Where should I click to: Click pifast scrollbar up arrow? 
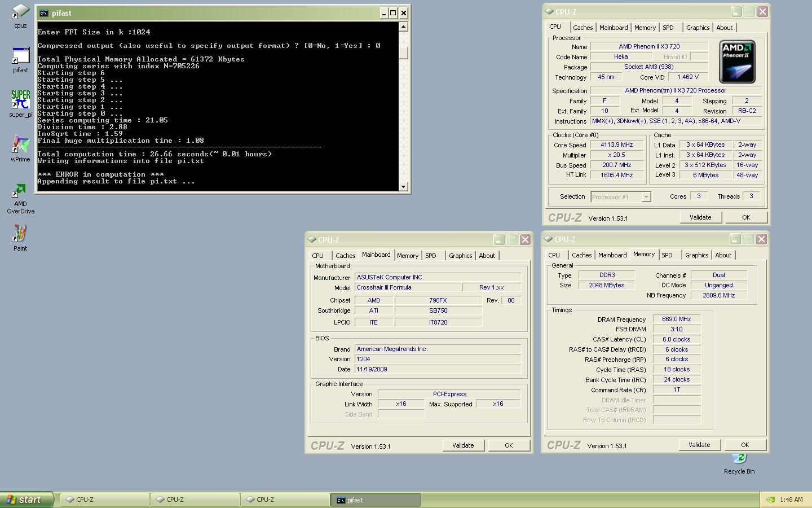(x=403, y=27)
